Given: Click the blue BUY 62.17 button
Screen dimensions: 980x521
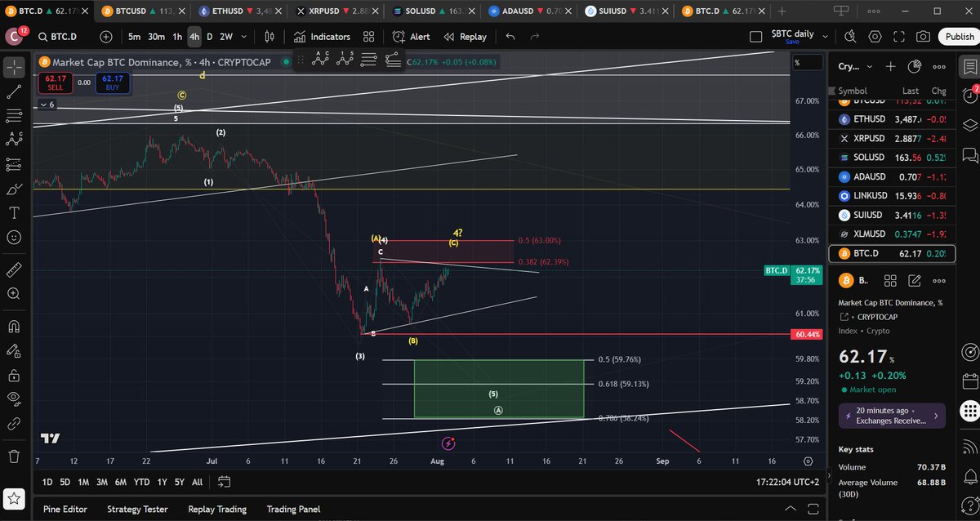Looking at the screenshot, I should click(112, 82).
